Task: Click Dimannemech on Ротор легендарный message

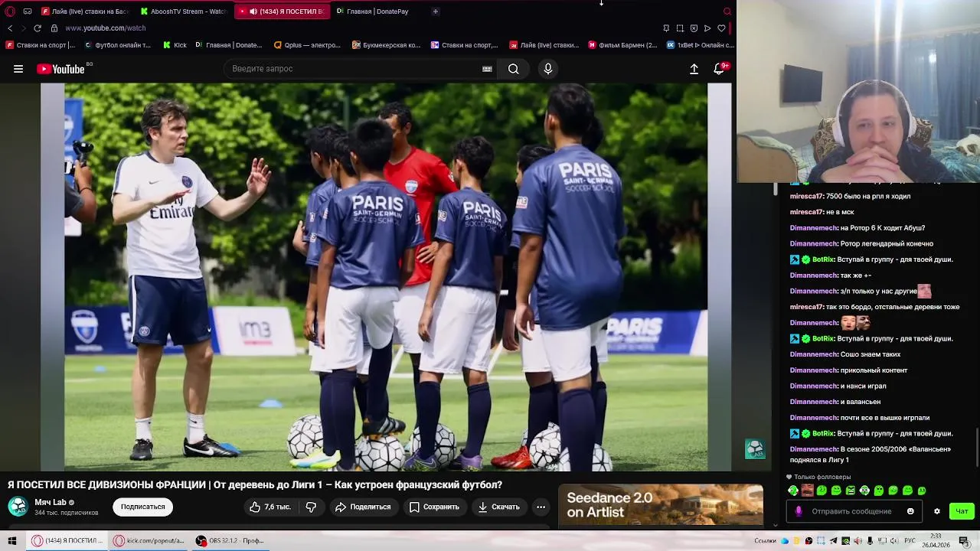Action: pos(813,243)
